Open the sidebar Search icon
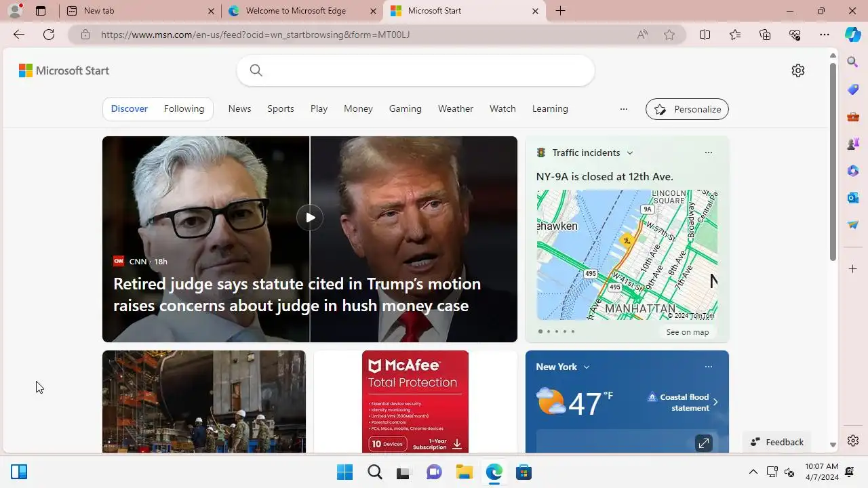 [853, 62]
